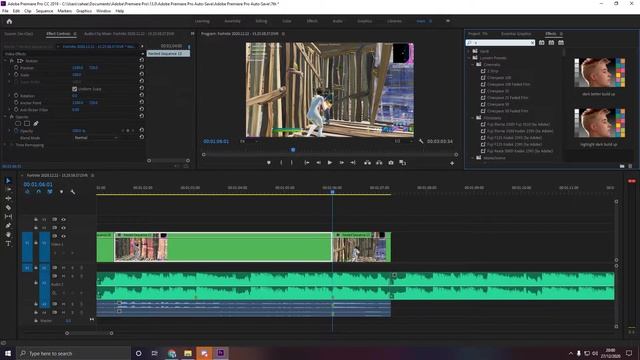Click the play button in Program monitor

click(330, 162)
